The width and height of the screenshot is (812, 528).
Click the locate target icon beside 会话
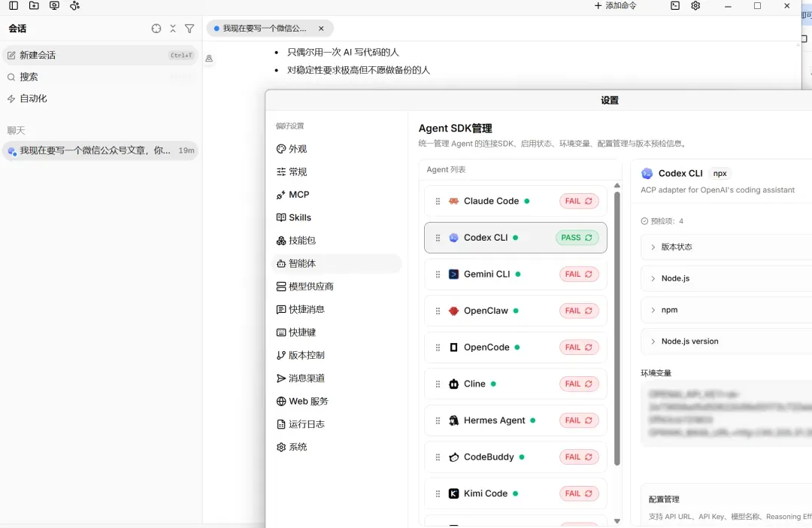pyautogui.click(x=156, y=29)
